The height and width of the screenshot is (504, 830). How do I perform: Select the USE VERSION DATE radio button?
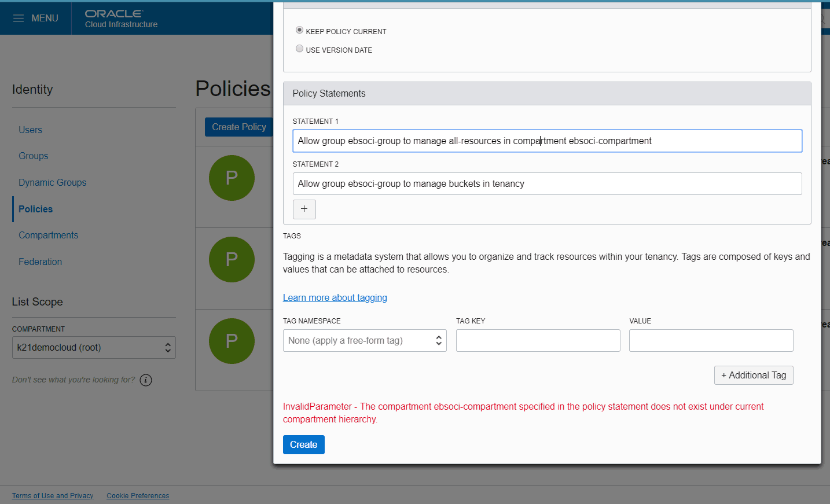point(299,48)
